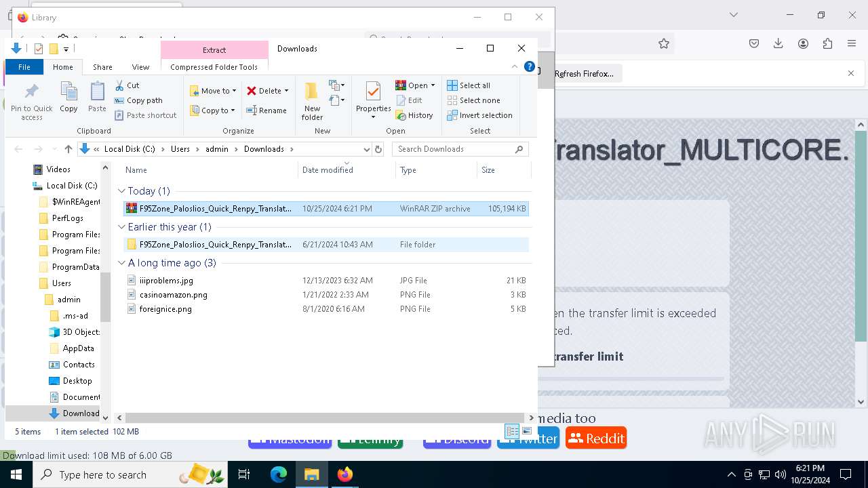Switch to details view layout icon
The height and width of the screenshot is (488, 868).
(512, 431)
